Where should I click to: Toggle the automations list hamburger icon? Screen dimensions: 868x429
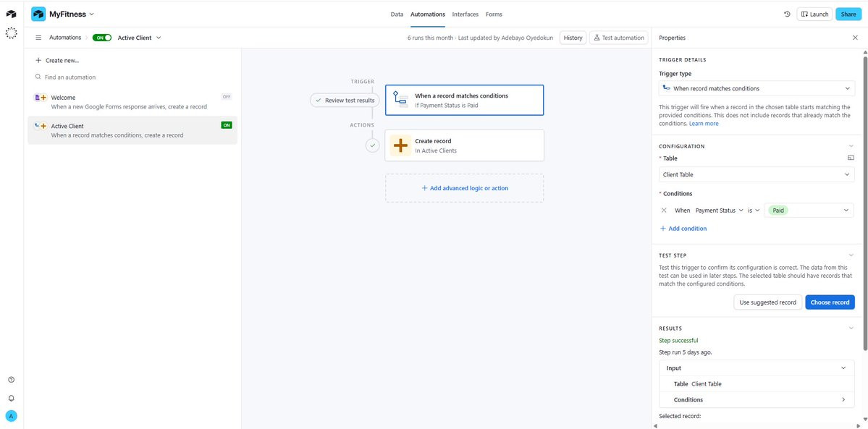point(38,38)
